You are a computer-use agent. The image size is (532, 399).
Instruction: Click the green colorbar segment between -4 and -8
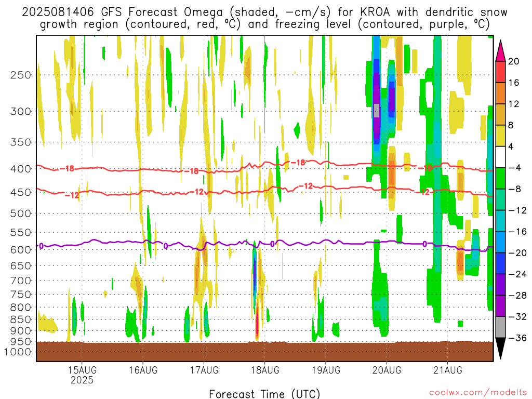[500, 178]
